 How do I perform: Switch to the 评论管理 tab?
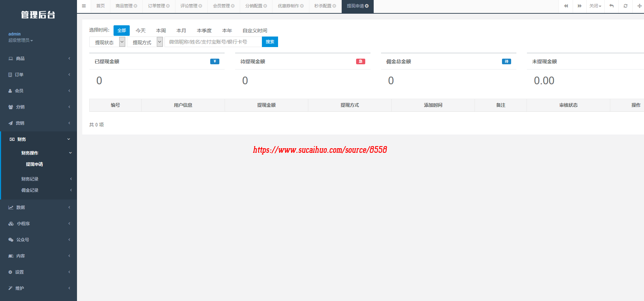click(x=189, y=6)
